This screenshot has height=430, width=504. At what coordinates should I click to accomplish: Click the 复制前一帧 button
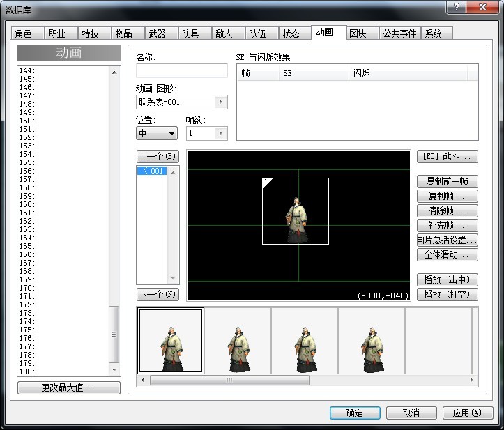[447, 181]
